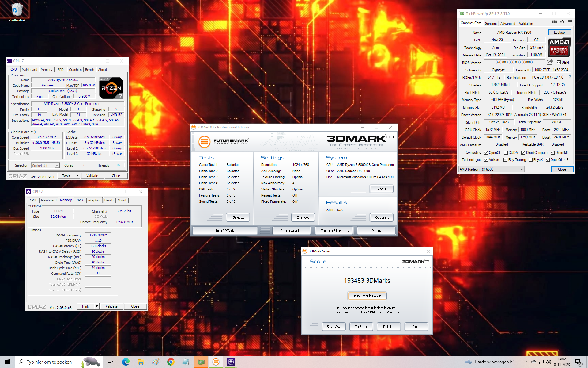Viewport: 588px width, 368px height.
Task: Click Bus Interface question mark icon
Action: pos(570,77)
